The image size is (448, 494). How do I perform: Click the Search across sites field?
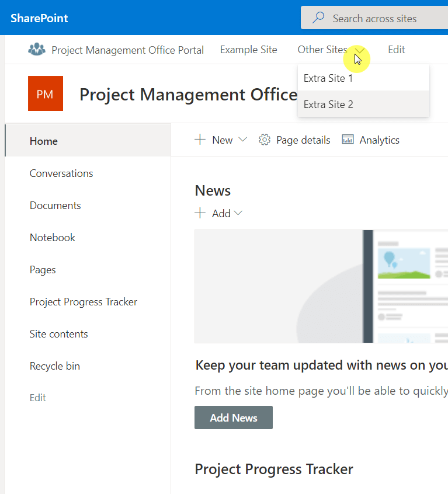[x=374, y=18]
